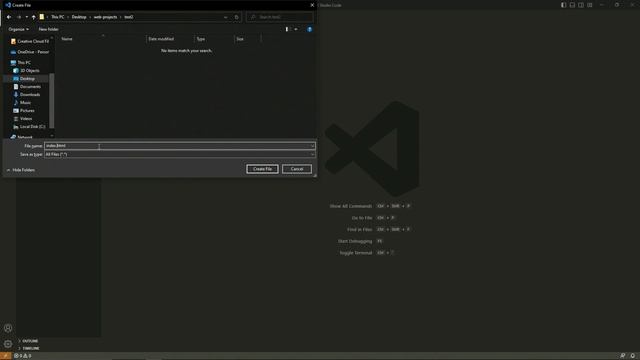The height and width of the screenshot is (360, 640).
Task: Open Manage gear in activity bar
Action: (x=8, y=344)
